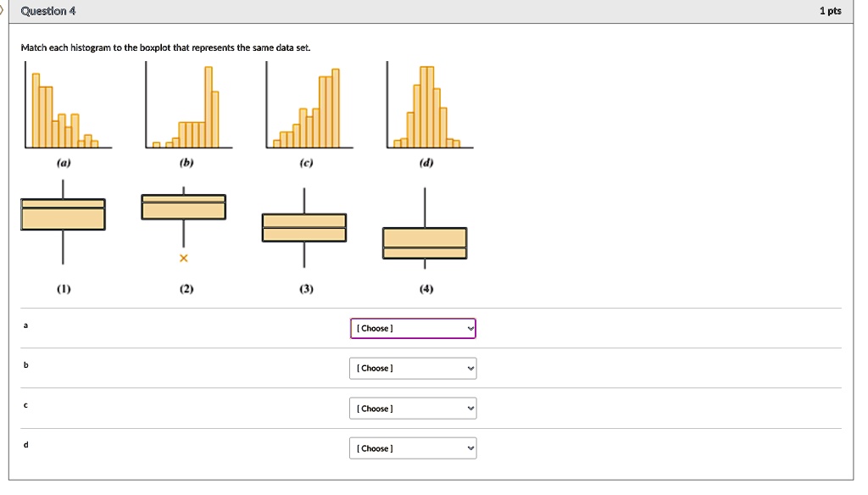The image size is (868, 495).
Task: Click boxplot above the (1) label
Action: point(63,215)
